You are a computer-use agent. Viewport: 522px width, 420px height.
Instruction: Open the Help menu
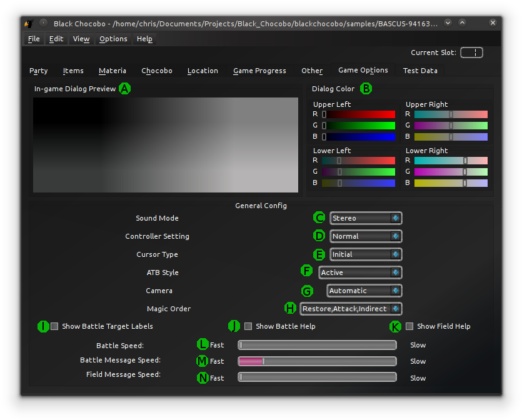pyautogui.click(x=144, y=39)
